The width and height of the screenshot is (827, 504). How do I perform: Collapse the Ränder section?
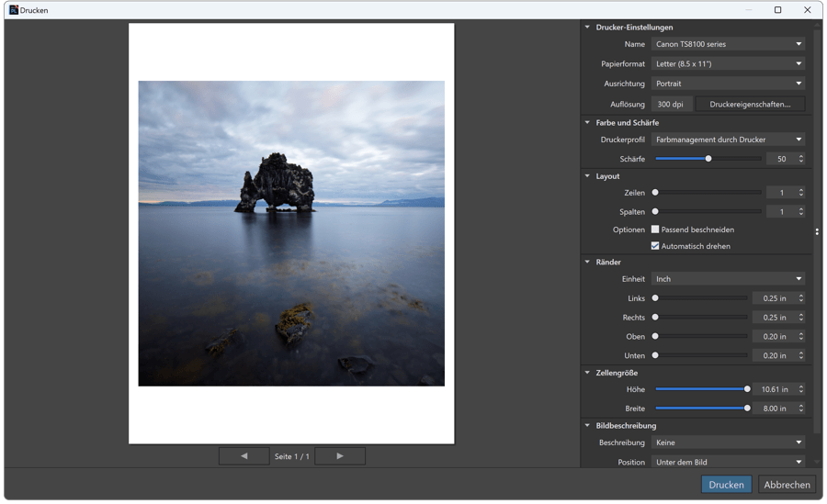(587, 262)
